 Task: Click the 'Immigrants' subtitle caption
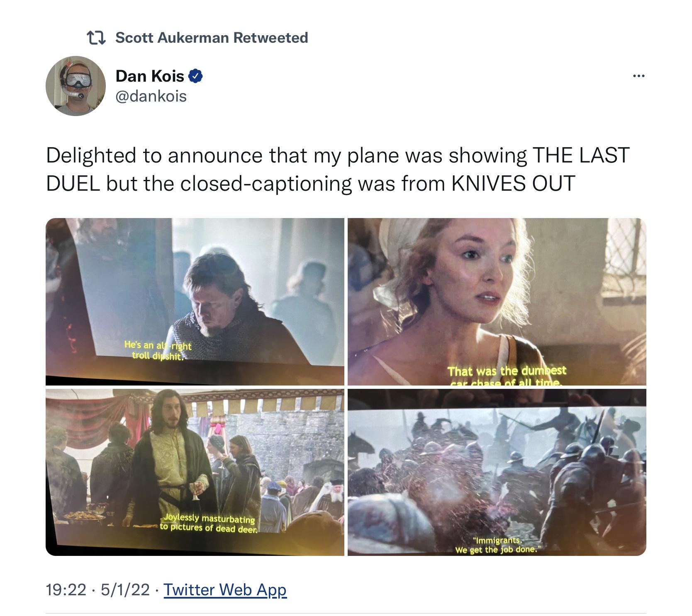498,546
